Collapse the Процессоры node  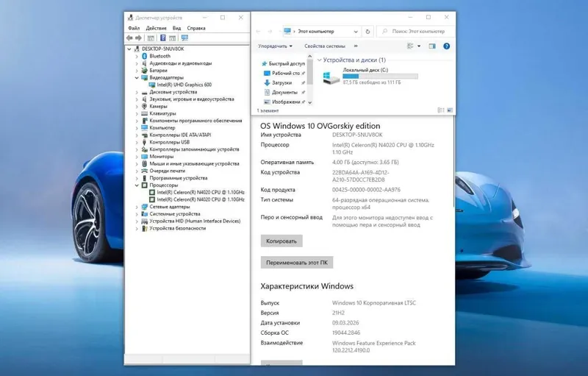pyautogui.click(x=137, y=185)
